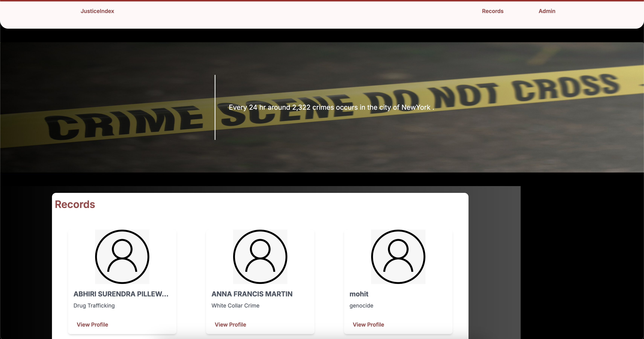Go to Records in the navigation bar
This screenshot has height=339, width=644.
click(492, 11)
